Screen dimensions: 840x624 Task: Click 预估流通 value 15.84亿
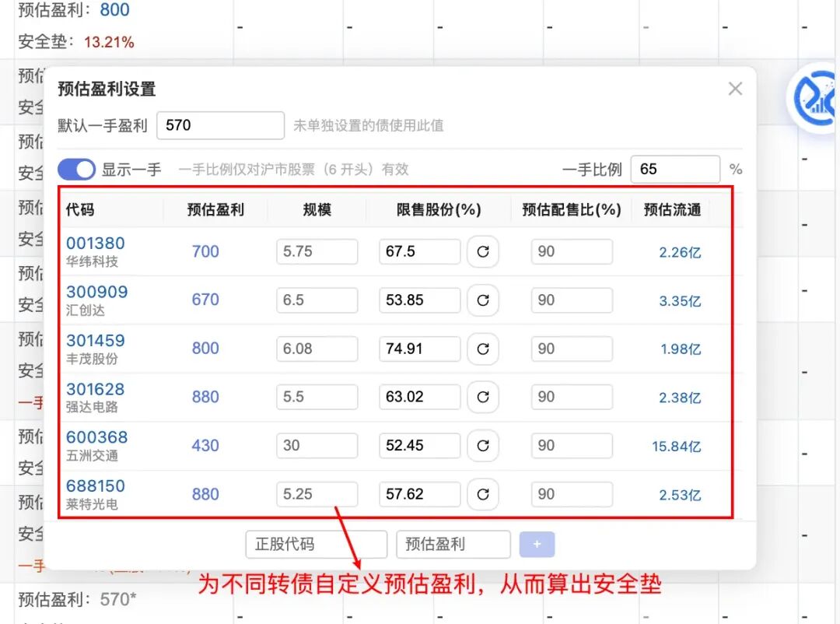(x=676, y=447)
